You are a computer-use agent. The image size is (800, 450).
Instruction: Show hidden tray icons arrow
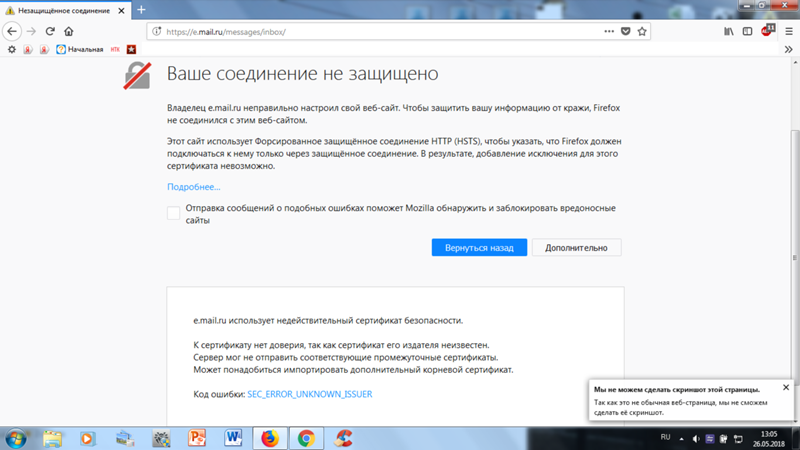(x=681, y=439)
